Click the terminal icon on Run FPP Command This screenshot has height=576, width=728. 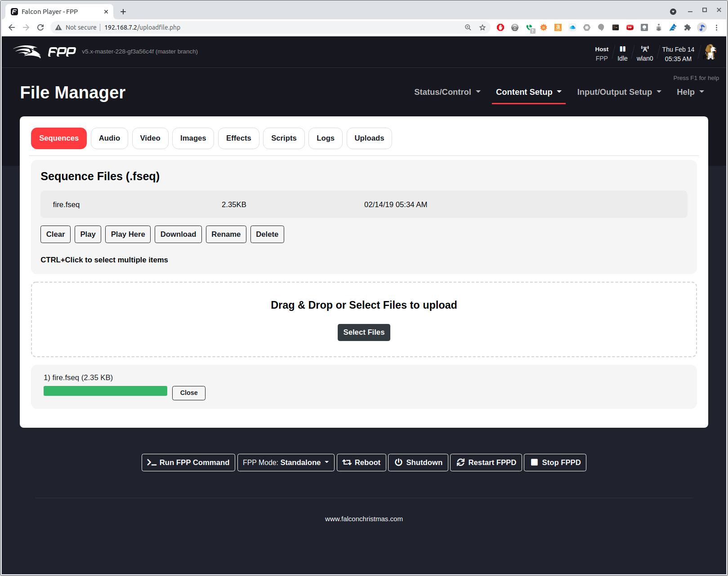click(x=151, y=462)
